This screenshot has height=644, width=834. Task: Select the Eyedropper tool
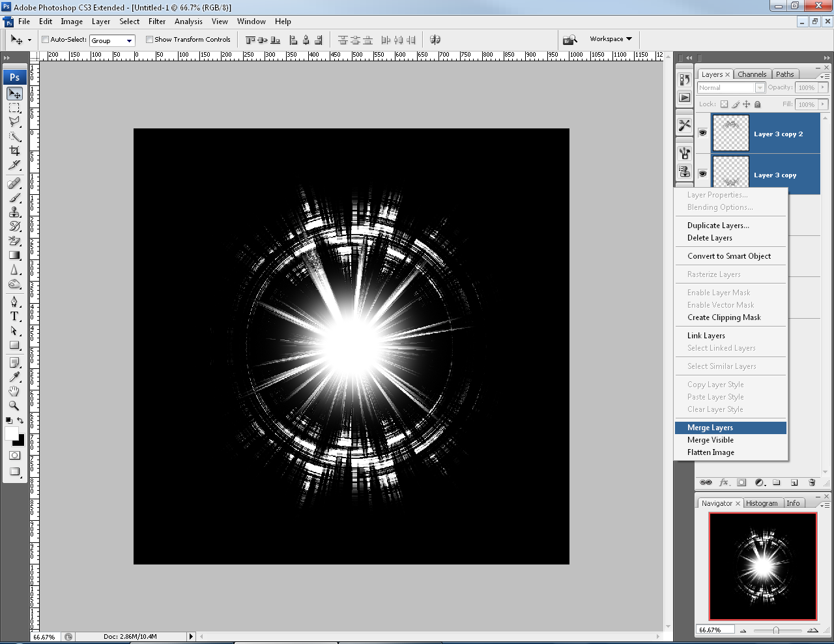point(15,376)
